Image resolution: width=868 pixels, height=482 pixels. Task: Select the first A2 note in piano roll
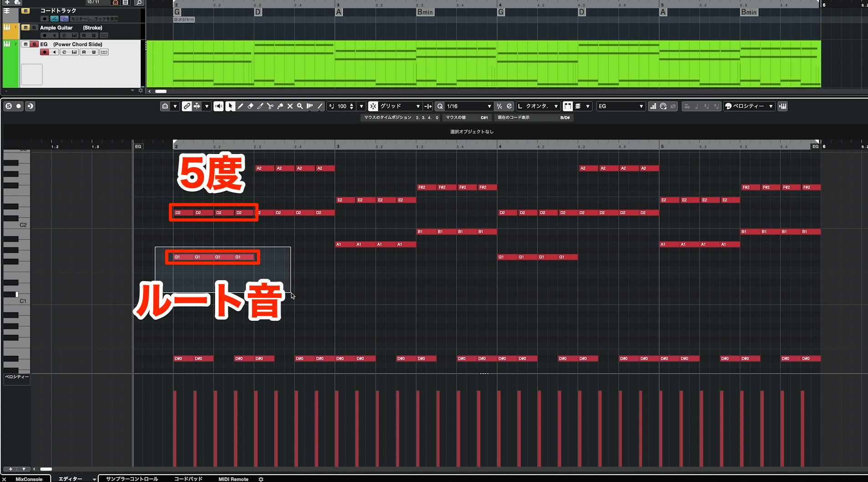click(x=265, y=168)
